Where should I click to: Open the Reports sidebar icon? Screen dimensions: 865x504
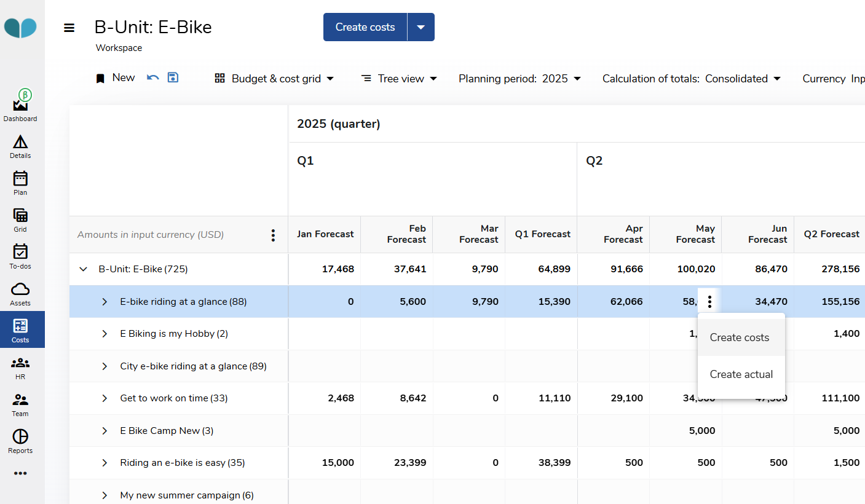click(20, 438)
